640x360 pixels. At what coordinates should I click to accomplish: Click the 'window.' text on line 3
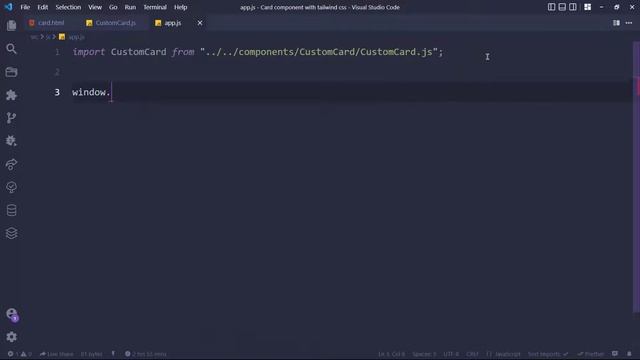91,92
